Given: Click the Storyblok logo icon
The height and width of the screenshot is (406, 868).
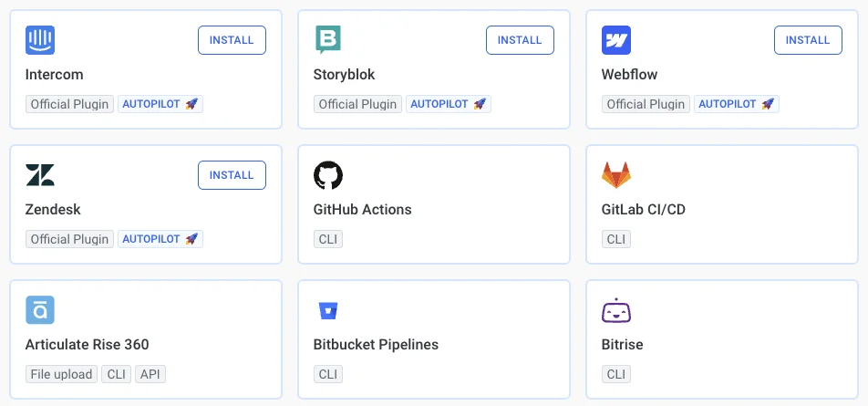Looking at the screenshot, I should coord(328,40).
